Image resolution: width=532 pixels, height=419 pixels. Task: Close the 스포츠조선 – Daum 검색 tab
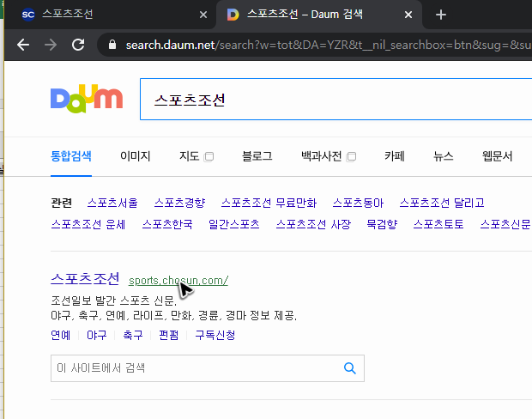pyautogui.click(x=408, y=15)
